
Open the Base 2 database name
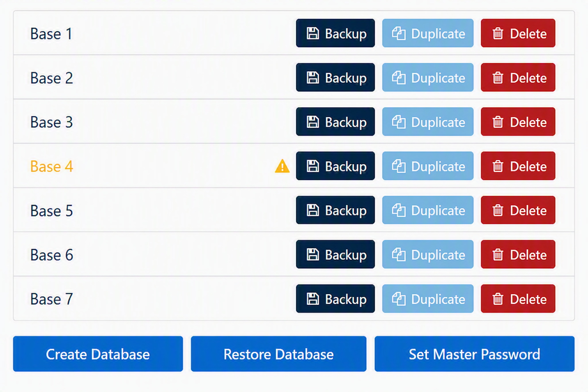point(51,78)
